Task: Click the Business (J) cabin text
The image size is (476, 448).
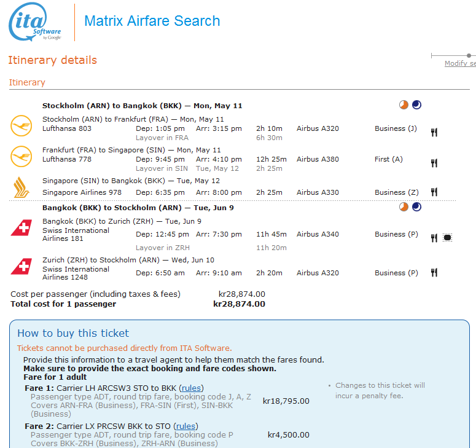Action: click(x=396, y=128)
